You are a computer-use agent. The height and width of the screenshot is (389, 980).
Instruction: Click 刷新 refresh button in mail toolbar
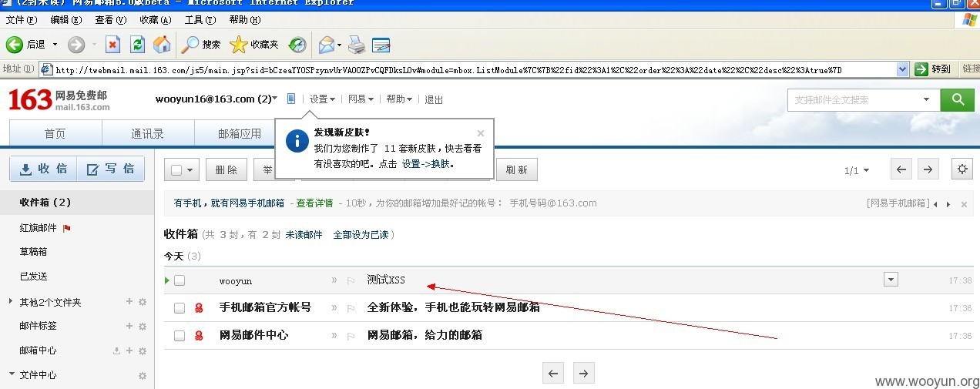click(x=516, y=170)
